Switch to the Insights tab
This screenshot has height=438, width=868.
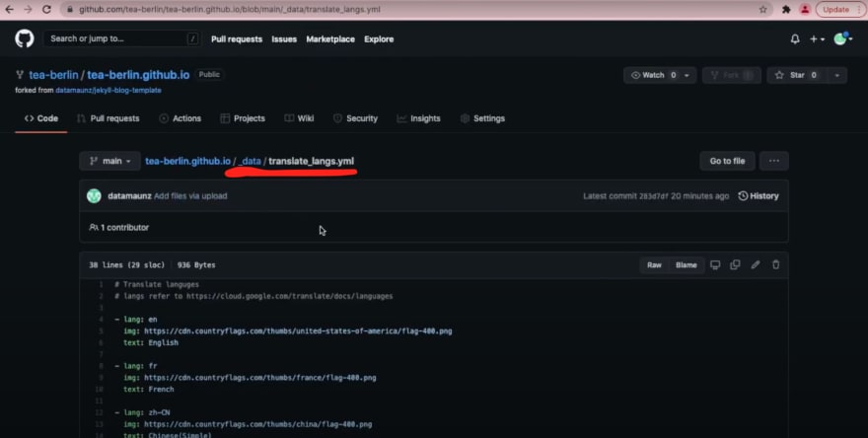418,118
